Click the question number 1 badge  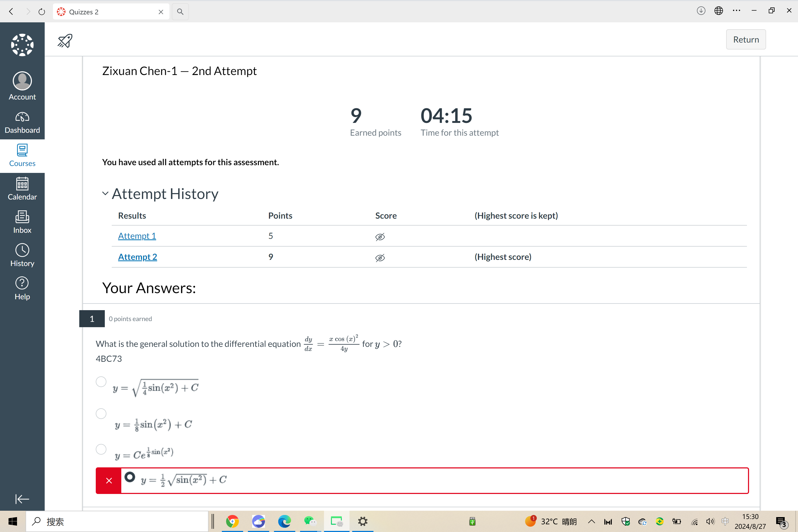[92, 319]
